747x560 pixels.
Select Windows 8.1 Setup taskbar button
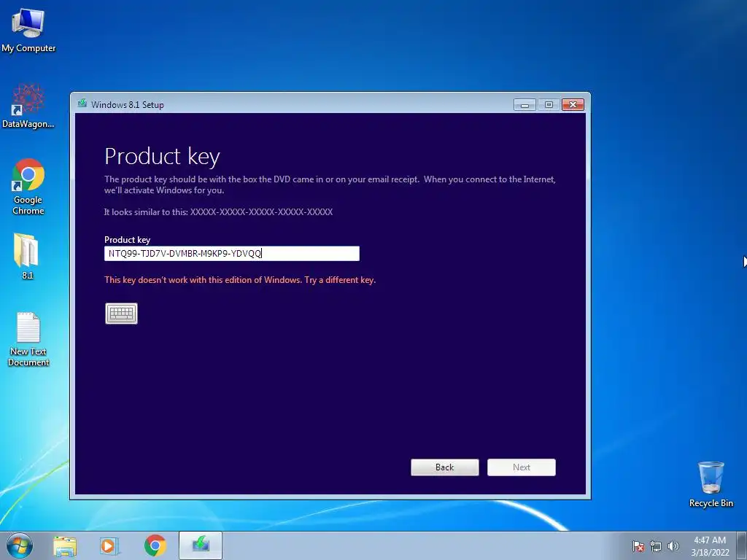click(x=201, y=545)
